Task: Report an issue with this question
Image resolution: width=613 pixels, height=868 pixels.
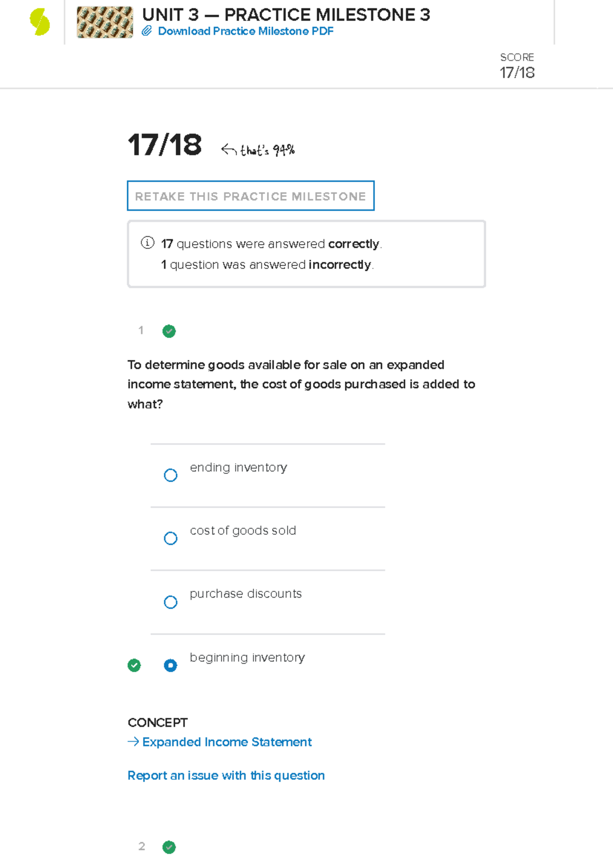Action: coord(226,775)
